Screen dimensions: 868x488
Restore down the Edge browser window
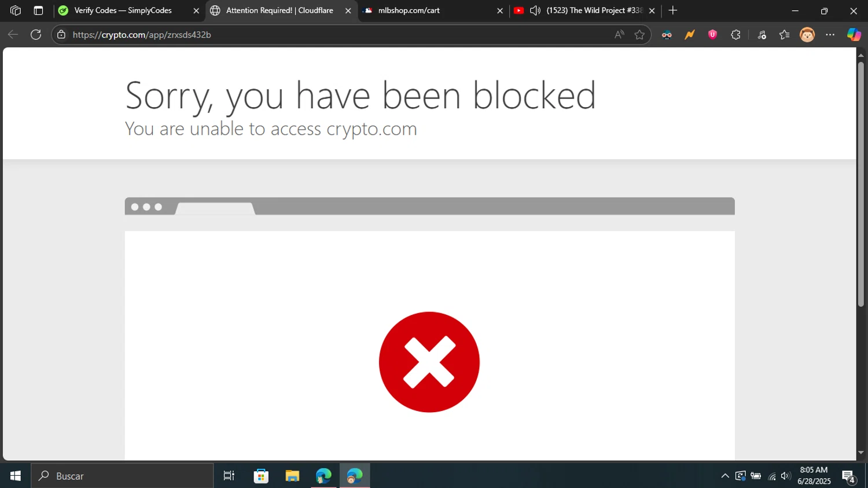click(824, 10)
